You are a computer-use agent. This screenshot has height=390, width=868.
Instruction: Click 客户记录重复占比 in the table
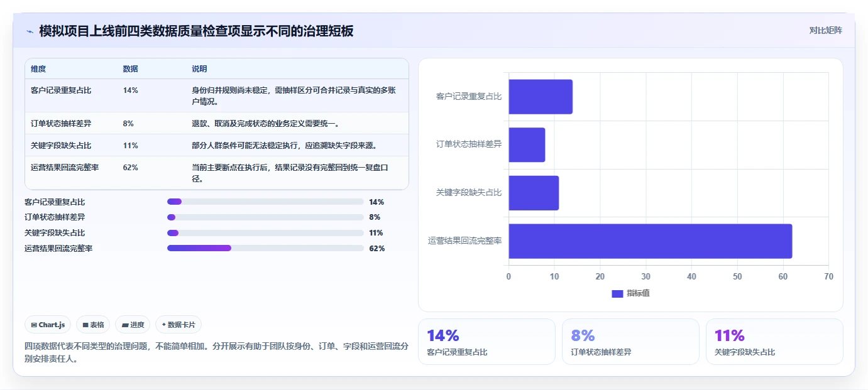(x=61, y=90)
